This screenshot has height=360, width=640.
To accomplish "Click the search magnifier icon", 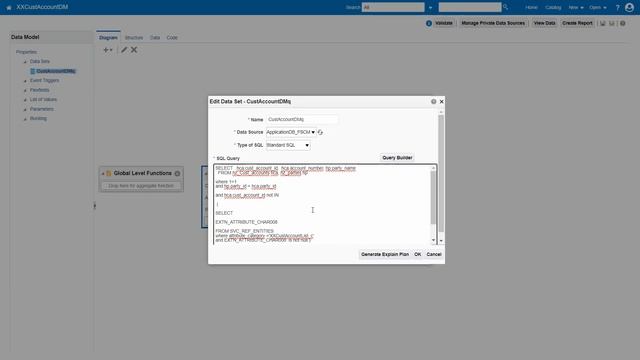I will (x=505, y=7).
